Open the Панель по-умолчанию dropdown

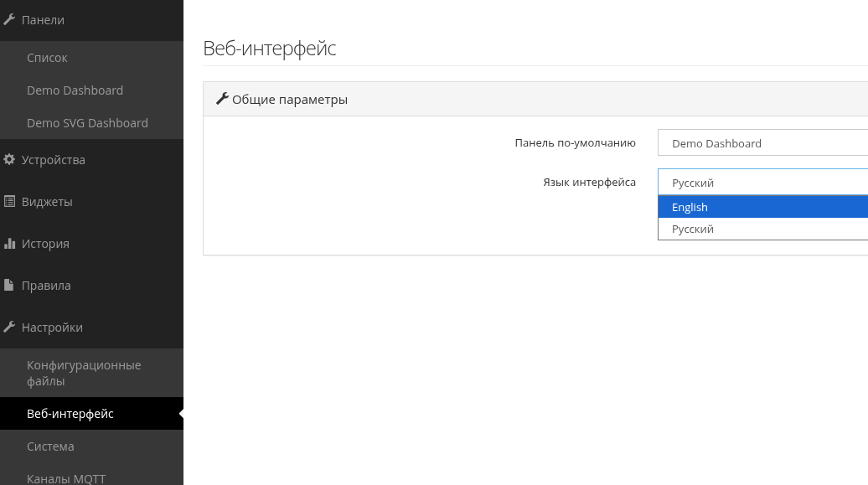762,143
